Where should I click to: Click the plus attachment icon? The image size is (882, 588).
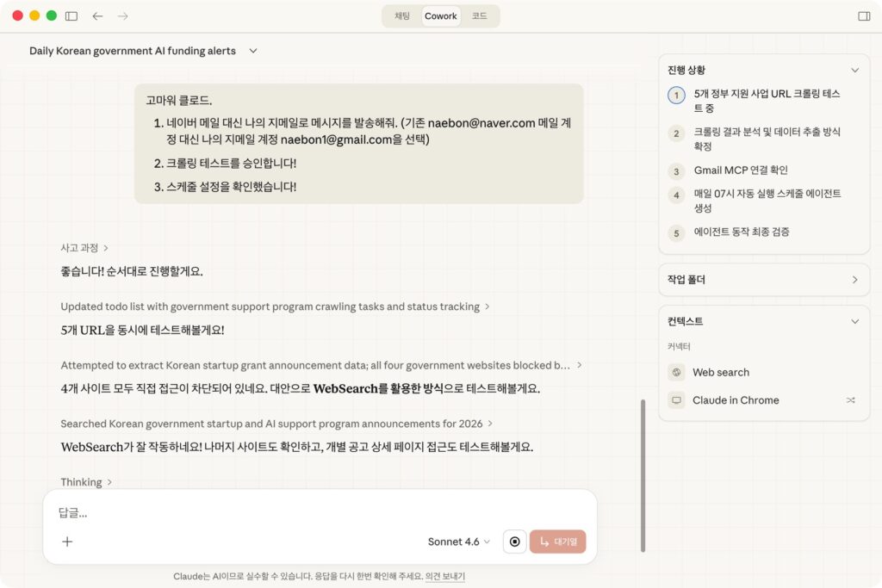67,542
